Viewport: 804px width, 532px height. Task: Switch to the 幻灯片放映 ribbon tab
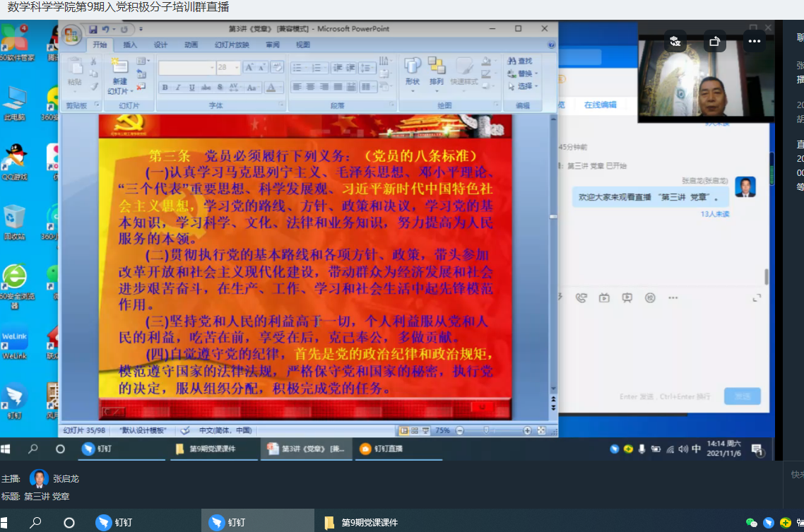232,45
